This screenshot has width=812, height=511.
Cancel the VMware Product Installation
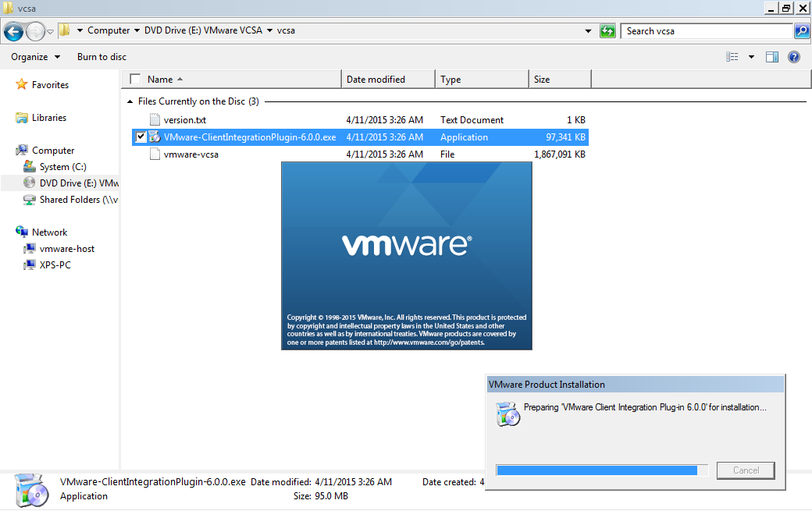(x=746, y=470)
